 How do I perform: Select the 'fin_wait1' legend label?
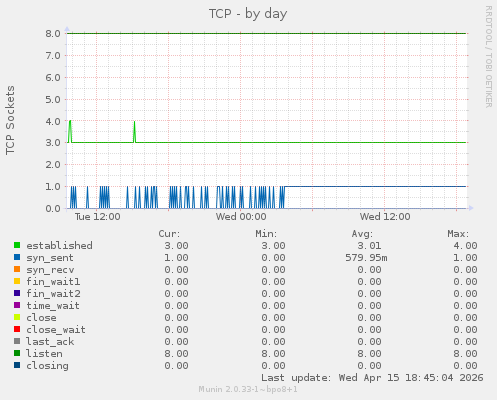pyautogui.click(x=53, y=282)
